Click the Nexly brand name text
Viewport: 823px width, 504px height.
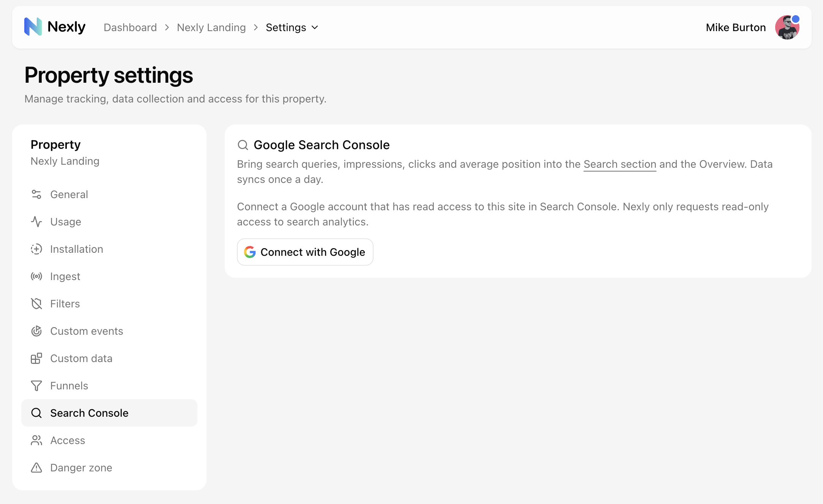[x=66, y=27]
